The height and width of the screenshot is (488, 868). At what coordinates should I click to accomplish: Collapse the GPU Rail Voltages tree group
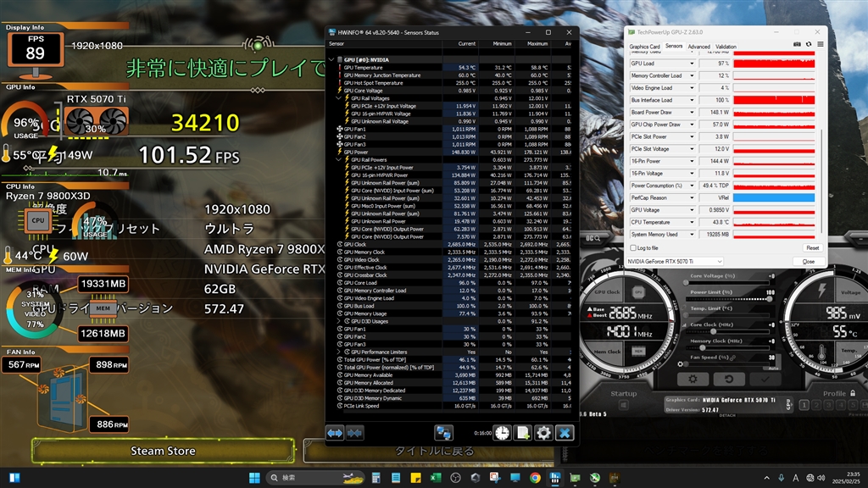click(339, 98)
